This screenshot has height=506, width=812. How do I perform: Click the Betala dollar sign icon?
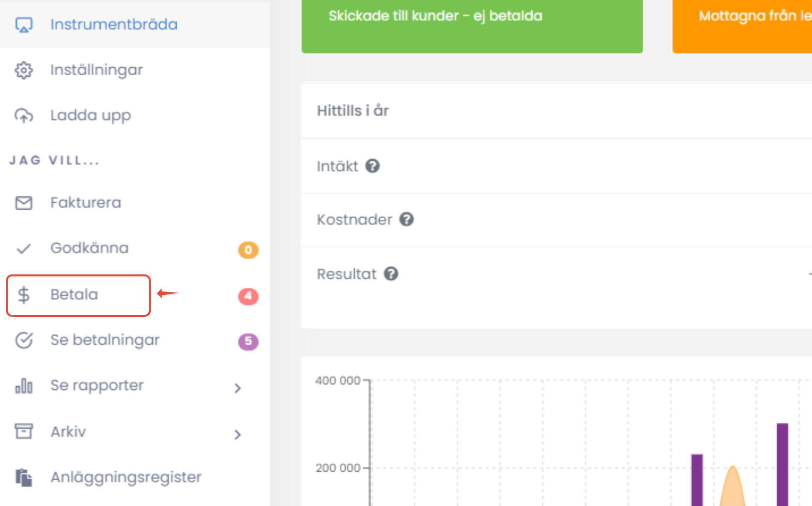(x=24, y=295)
